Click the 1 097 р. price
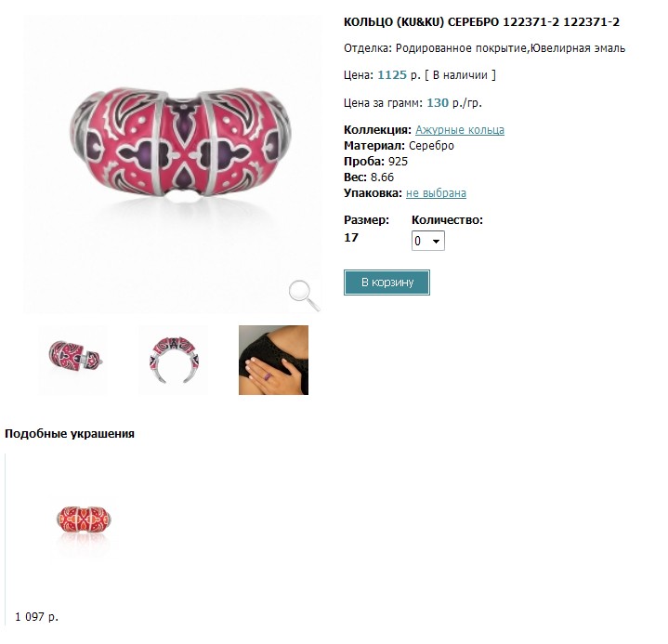The height and width of the screenshot is (644, 668). click(x=36, y=617)
